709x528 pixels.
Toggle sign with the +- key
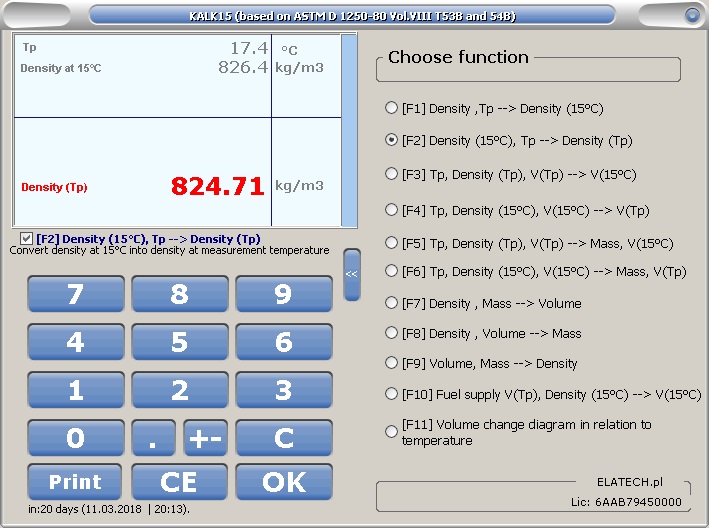click(x=206, y=438)
